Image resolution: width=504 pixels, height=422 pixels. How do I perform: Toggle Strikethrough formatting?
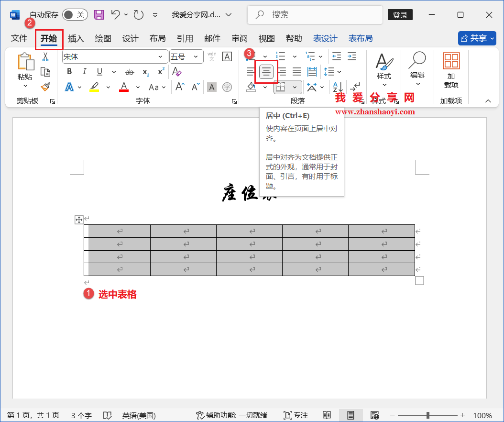130,72
